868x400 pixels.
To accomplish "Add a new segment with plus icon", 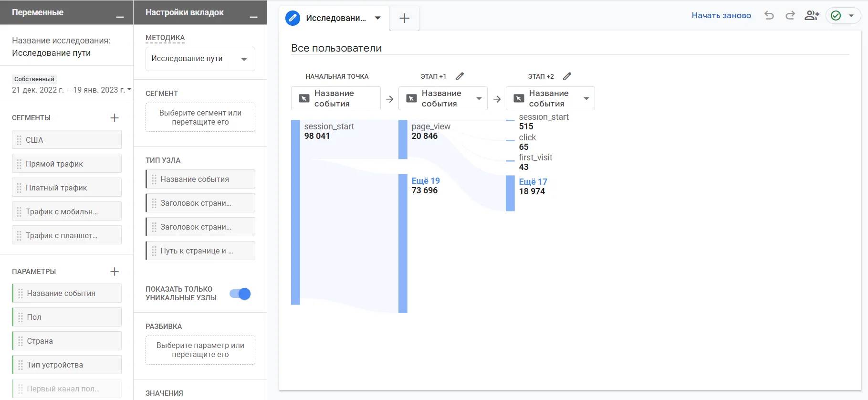I will tap(115, 118).
